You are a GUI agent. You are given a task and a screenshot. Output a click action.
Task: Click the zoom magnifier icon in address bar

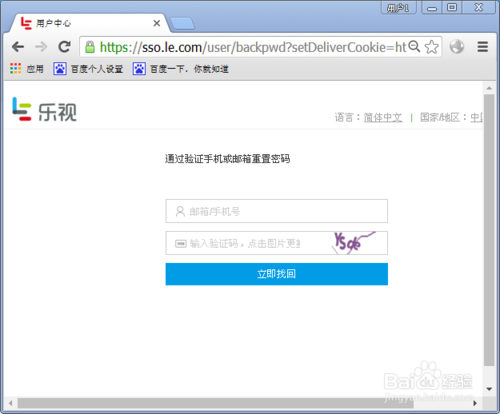point(414,46)
